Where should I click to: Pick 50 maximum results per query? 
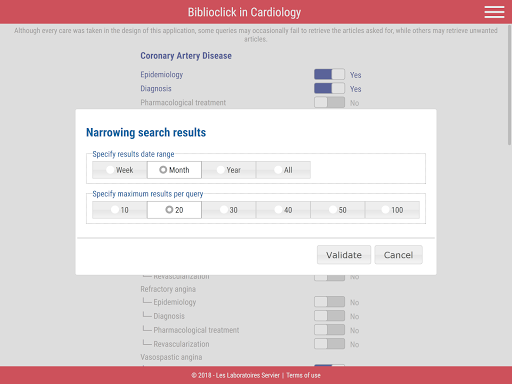click(x=338, y=210)
